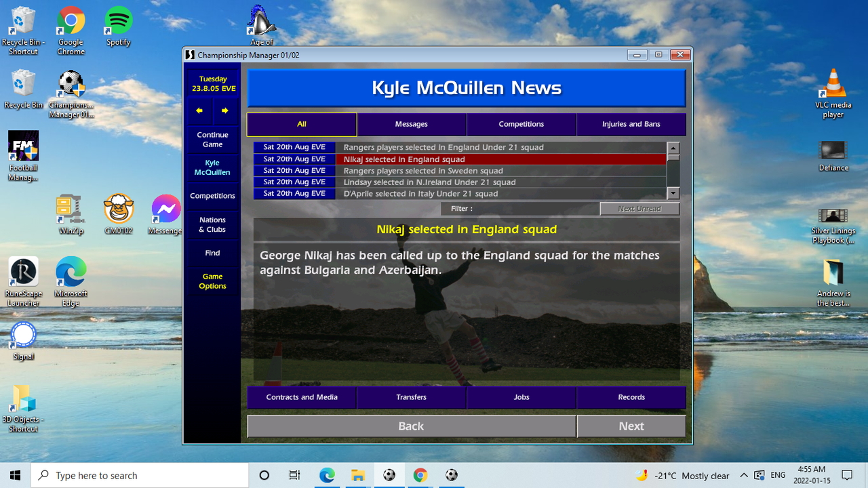The image size is (868, 488).
Task: Open WinZip desktop icon
Action: point(71,214)
